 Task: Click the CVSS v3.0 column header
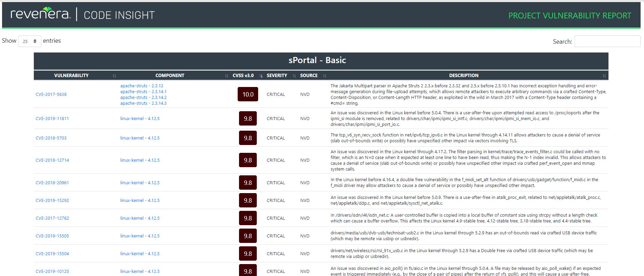[243, 75]
